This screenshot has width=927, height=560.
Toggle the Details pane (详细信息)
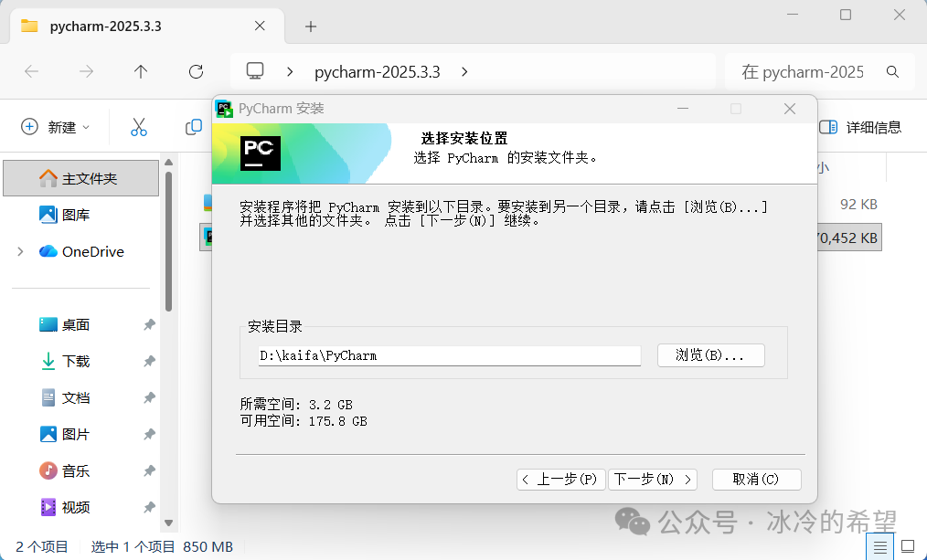859,127
